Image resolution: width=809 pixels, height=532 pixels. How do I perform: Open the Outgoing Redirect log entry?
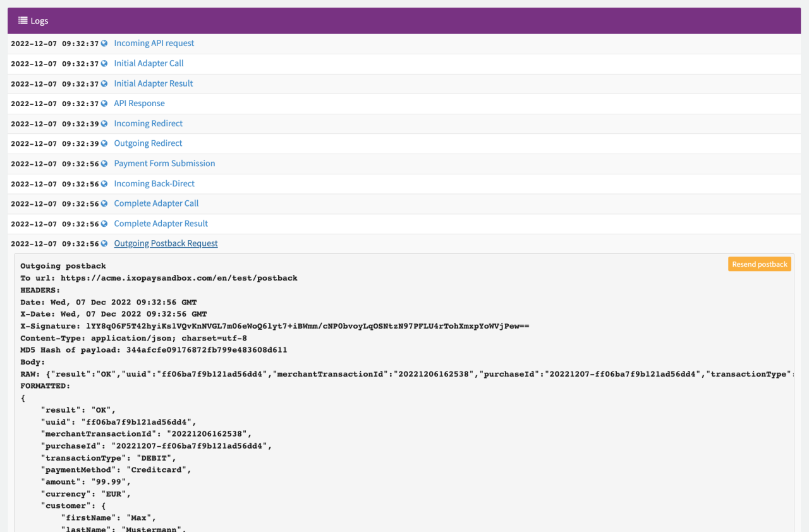tap(148, 143)
